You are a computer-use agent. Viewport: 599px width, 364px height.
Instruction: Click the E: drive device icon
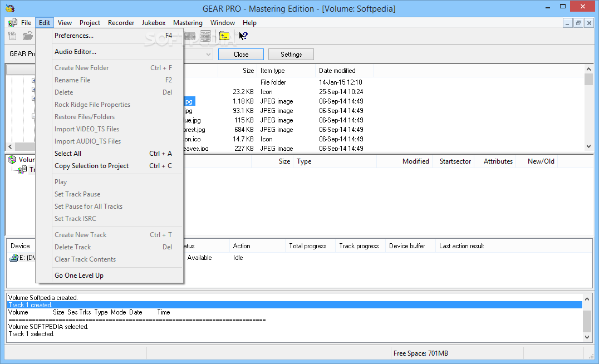pos(14,258)
